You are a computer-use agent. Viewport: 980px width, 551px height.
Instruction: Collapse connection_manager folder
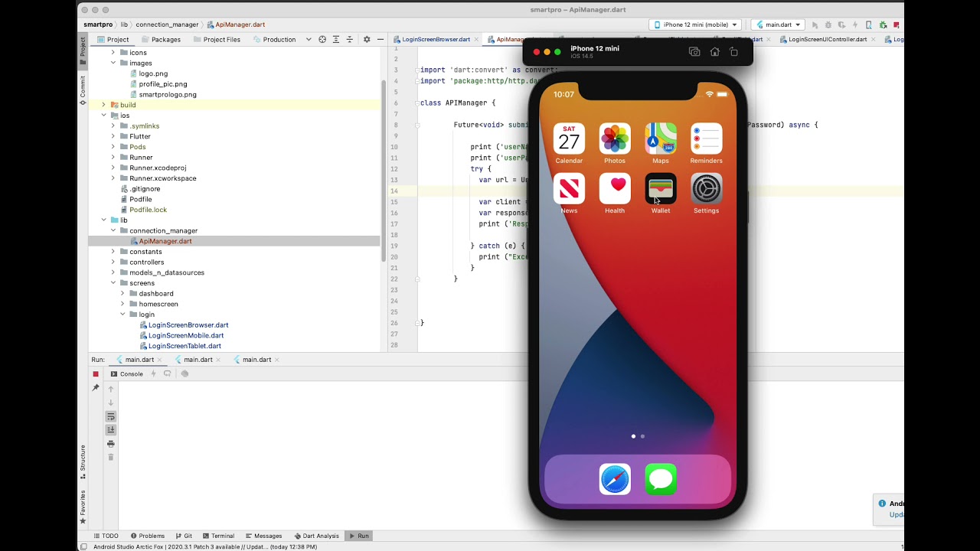[113, 230]
